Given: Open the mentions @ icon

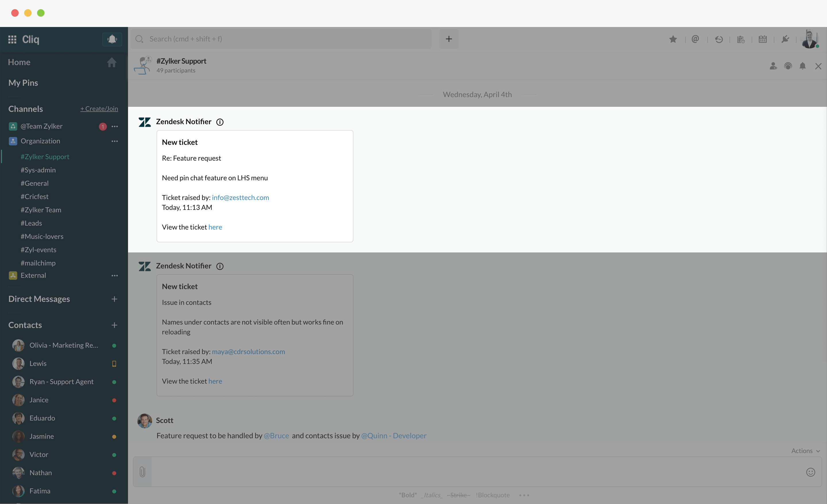Looking at the screenshot, I should 695,39.
